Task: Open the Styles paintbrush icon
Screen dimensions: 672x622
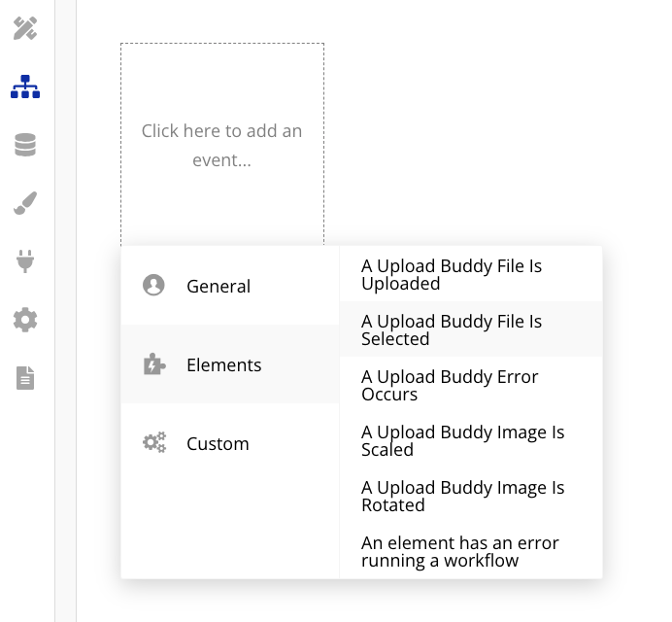Action: [25, 203]
